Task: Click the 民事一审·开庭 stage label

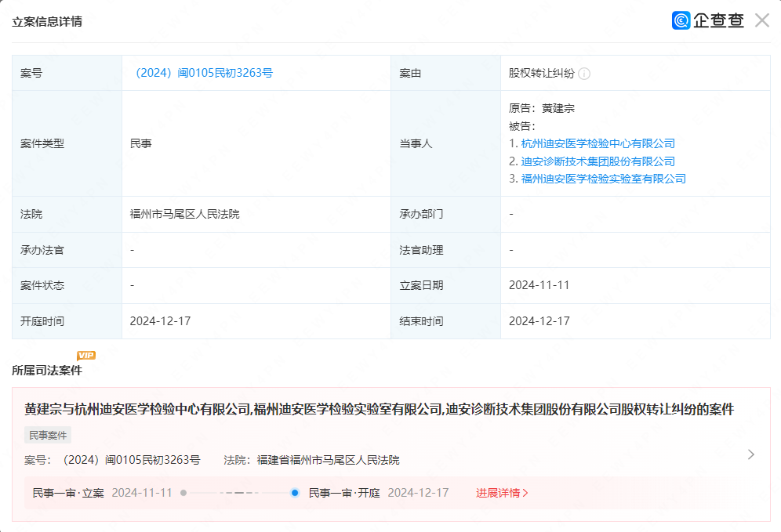Action: point(344,493)
